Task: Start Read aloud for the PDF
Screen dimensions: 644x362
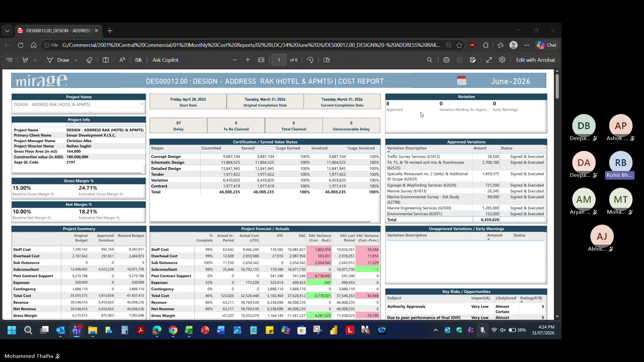Action: point(122,60)
